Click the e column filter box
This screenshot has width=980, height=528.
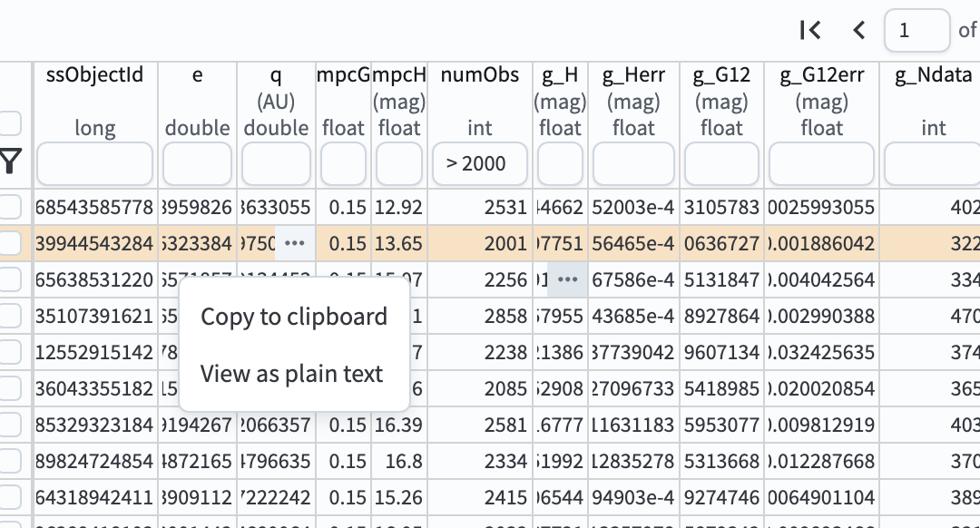click(x=197, y=163)
